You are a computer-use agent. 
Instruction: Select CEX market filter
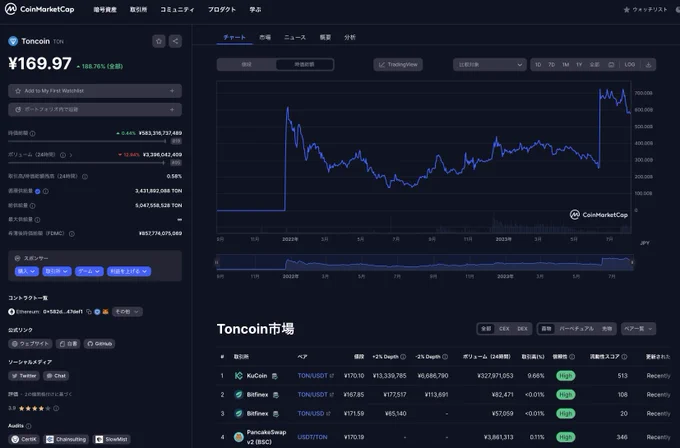(x=504, y=329)
